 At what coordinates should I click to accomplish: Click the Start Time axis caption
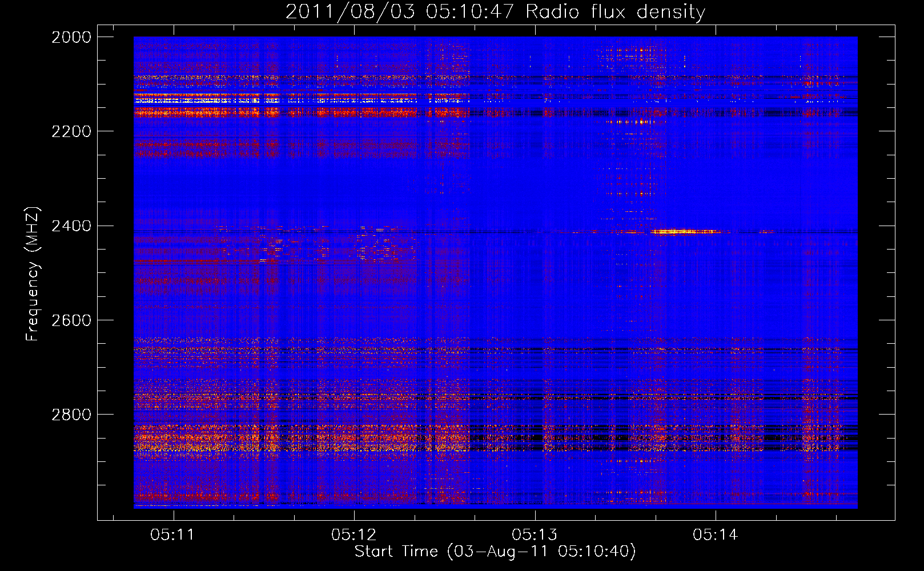tap(495, 552)
